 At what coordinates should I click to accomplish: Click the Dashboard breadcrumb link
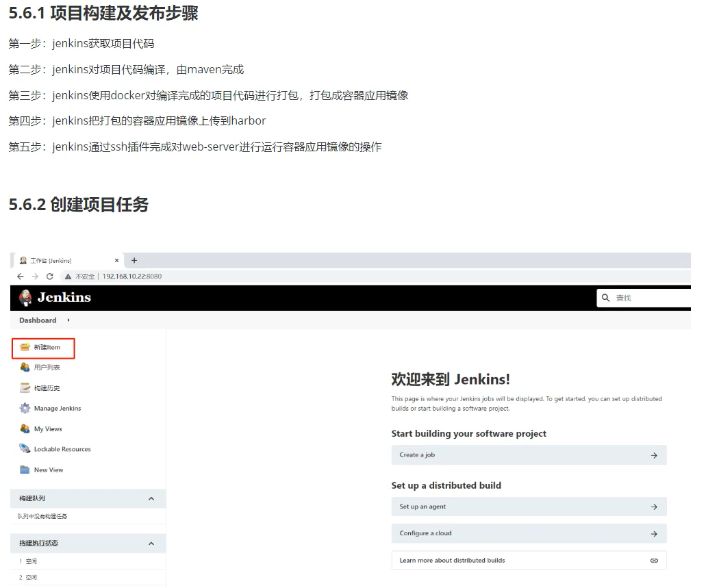[38, 320]
